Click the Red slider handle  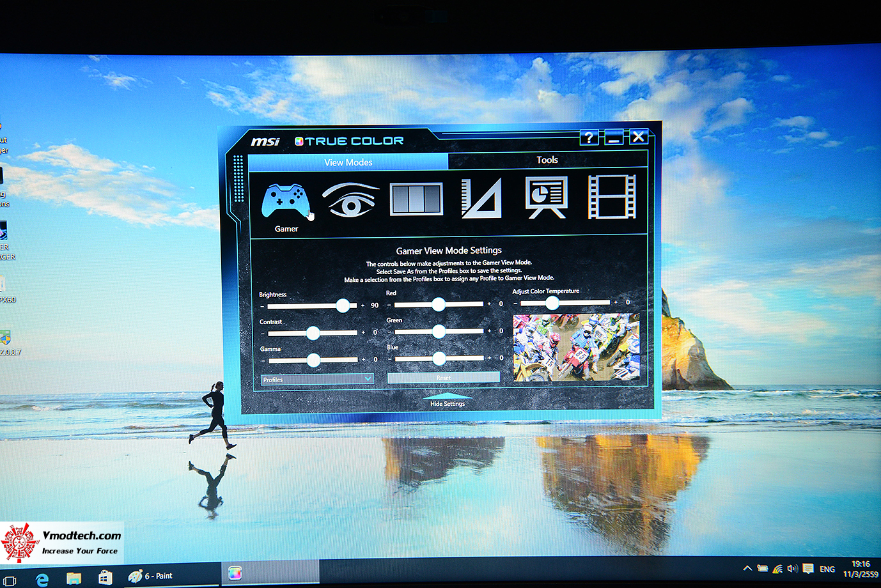coord(439,304)
